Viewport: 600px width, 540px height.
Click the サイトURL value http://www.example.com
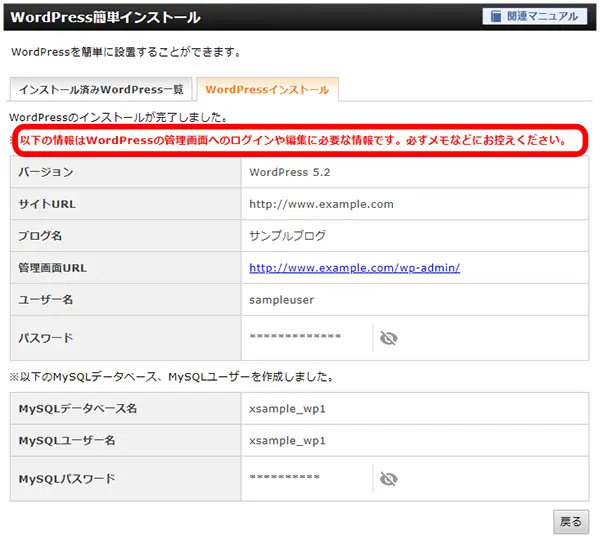(321, 204)
